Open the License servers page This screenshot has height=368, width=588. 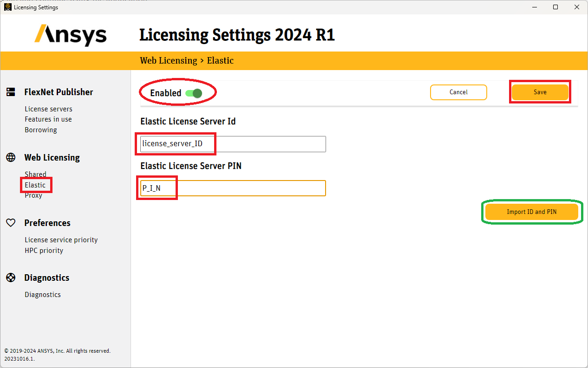tap(48, 109)
